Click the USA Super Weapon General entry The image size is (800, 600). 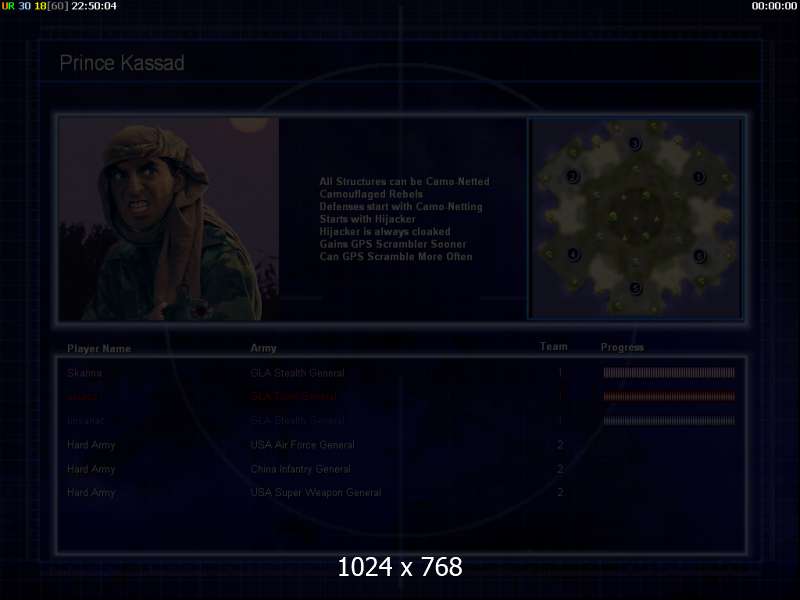point(315,492)
